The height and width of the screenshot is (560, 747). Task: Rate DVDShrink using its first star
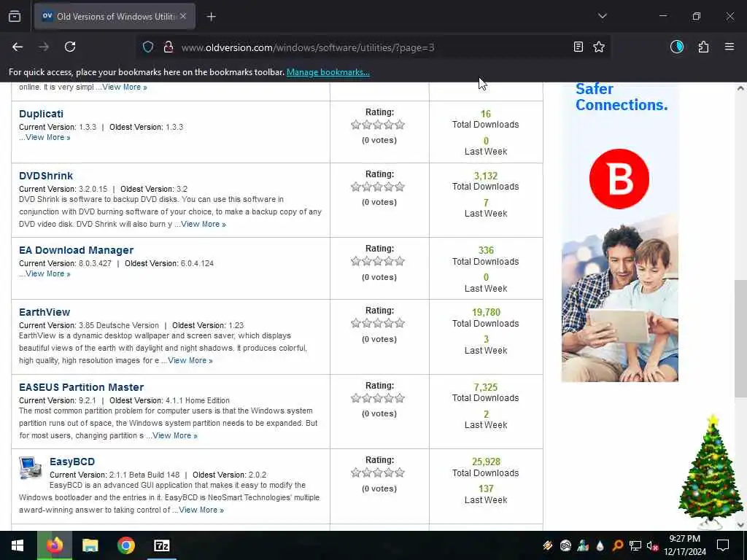356,187
